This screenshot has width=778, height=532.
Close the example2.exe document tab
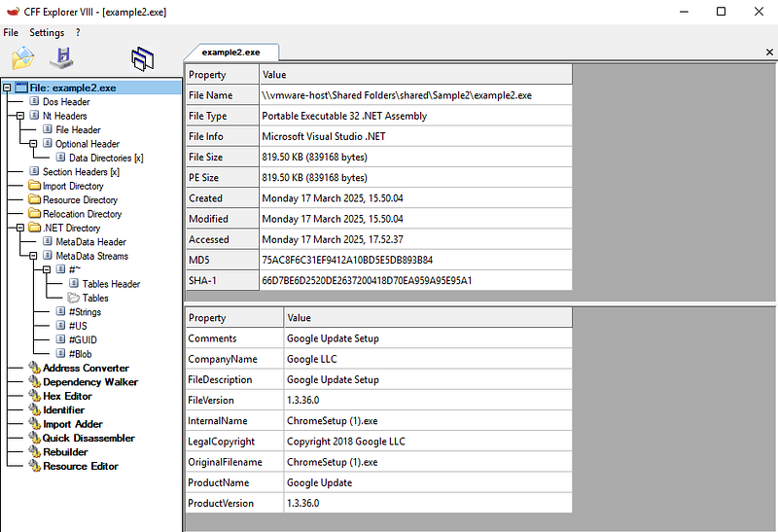769,53
